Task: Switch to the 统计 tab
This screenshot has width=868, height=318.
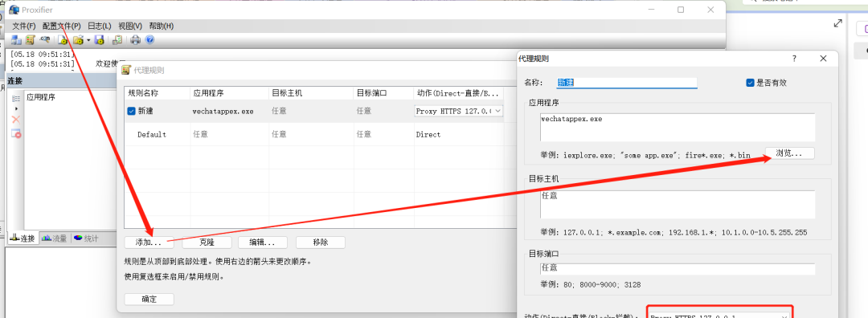Action: (x=86, y=238)
